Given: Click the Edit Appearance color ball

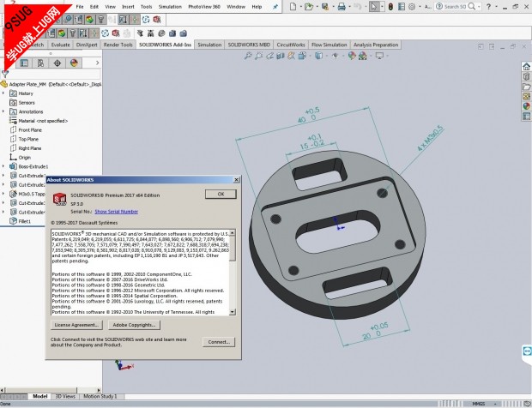Looking at the screenshot, I should click(x=352, y=56).
